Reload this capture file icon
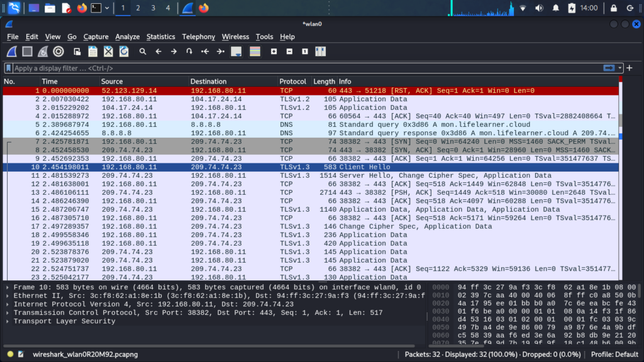 124,52
